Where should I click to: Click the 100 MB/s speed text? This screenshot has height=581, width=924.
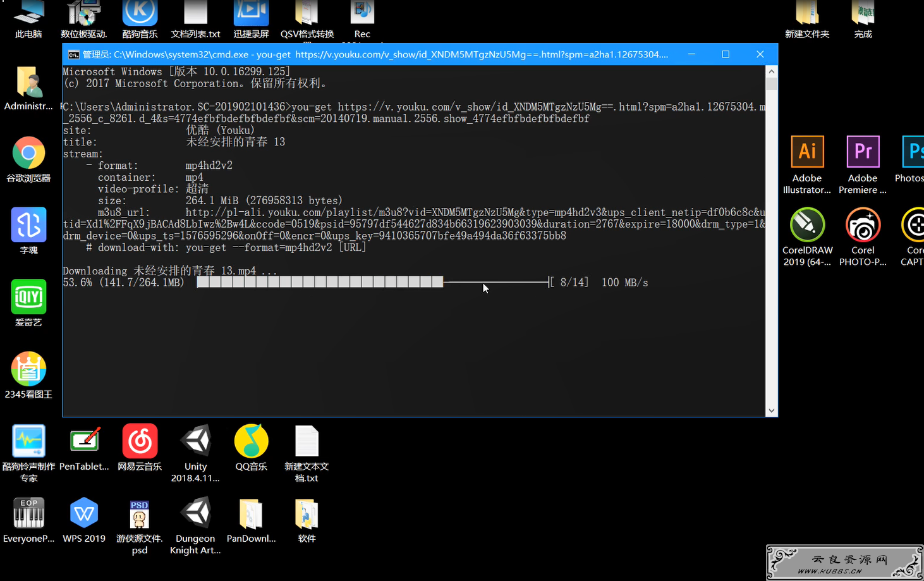(624, 282)
